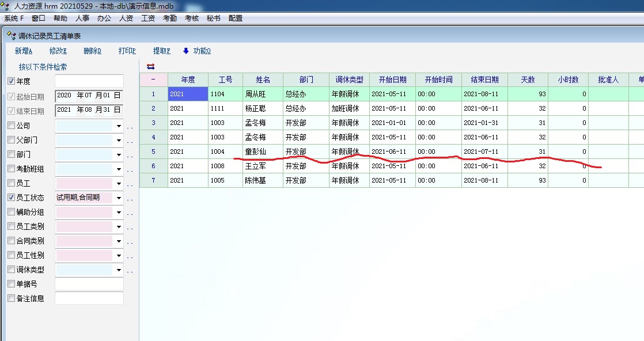Click the blue down arrow beside 功能

186,51
